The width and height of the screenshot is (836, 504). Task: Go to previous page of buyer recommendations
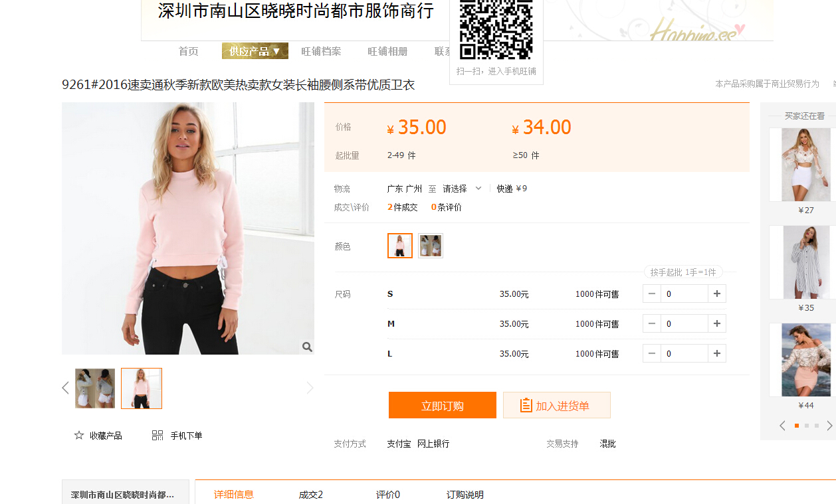click(x=782, y=426)
